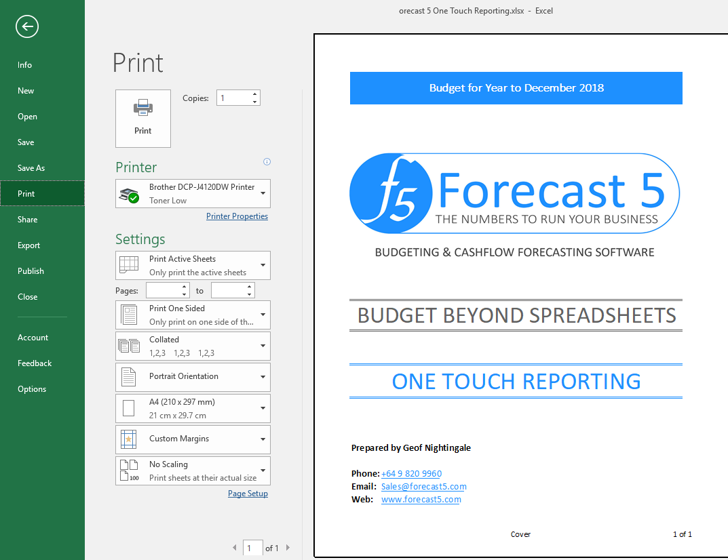Click the Forecast 5 logo in preview
The height and width of the screenshot is (560, 728).
tap(514, 193)
